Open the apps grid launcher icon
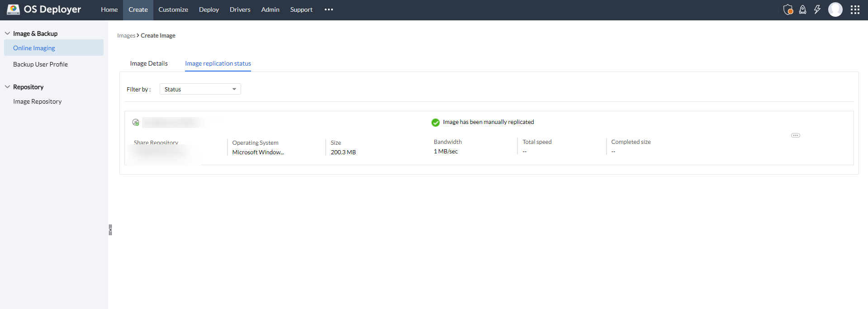The height and width of the screenshot is (309, 868). (x=855, y=10)
